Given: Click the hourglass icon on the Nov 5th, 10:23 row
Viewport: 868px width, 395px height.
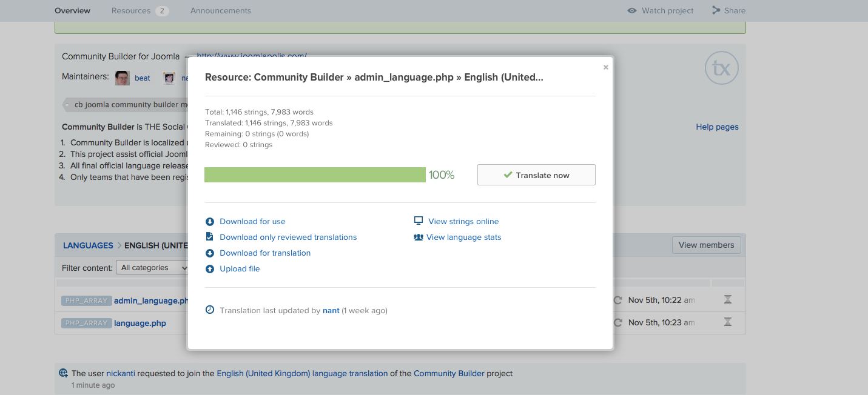Looking at the screenshot, I should pos(728,322).
